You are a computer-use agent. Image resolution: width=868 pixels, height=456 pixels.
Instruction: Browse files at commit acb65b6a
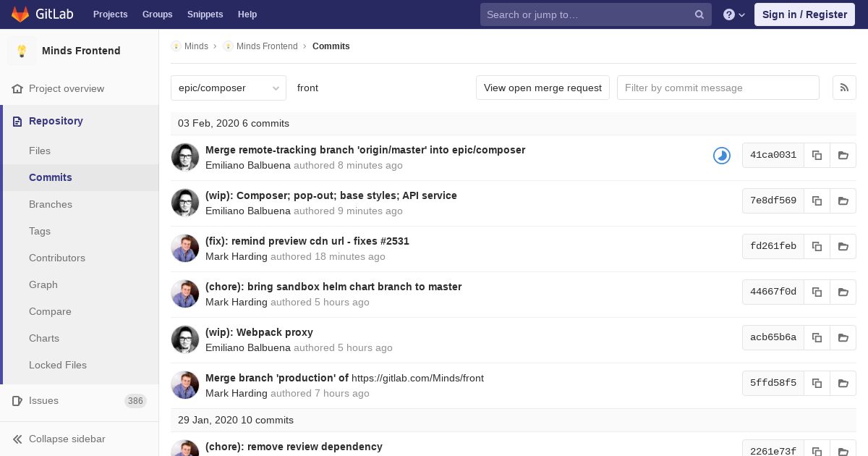point(843,337)
